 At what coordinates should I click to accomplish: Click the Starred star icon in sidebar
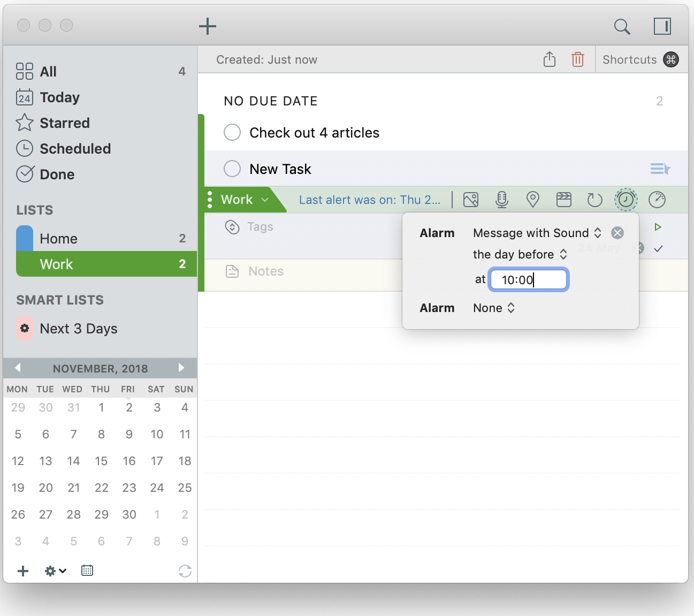25,123
